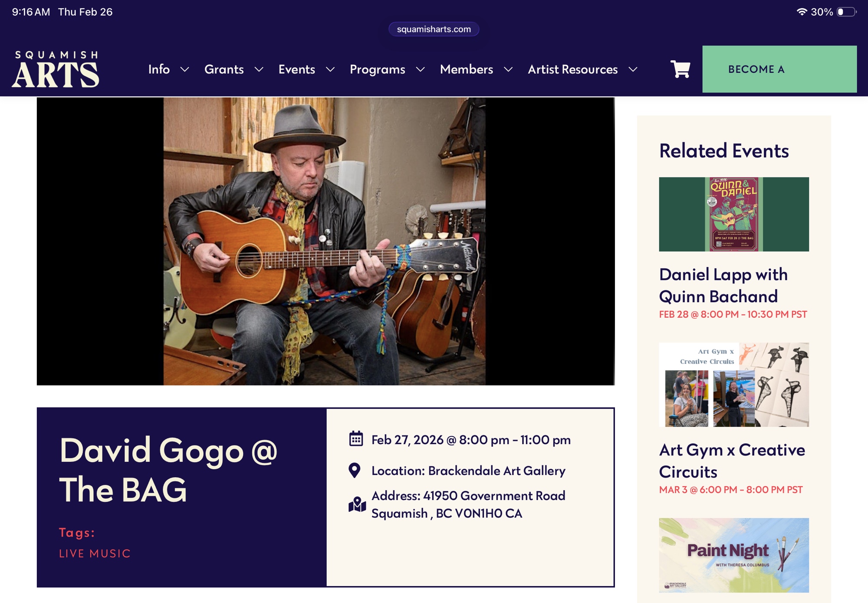Click the Paint Night event thumbnail
868x603 pixels.
point(733,555)
